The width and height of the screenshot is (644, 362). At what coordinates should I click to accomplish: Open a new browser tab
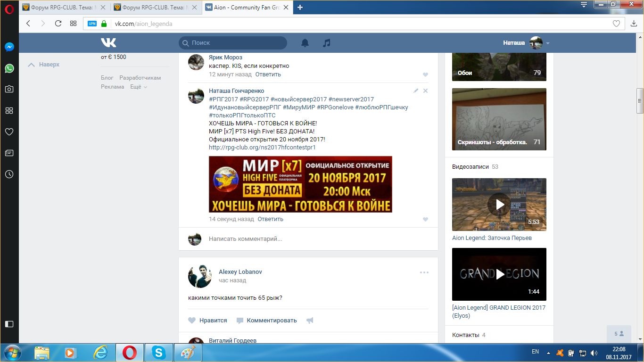click(300, 7)
